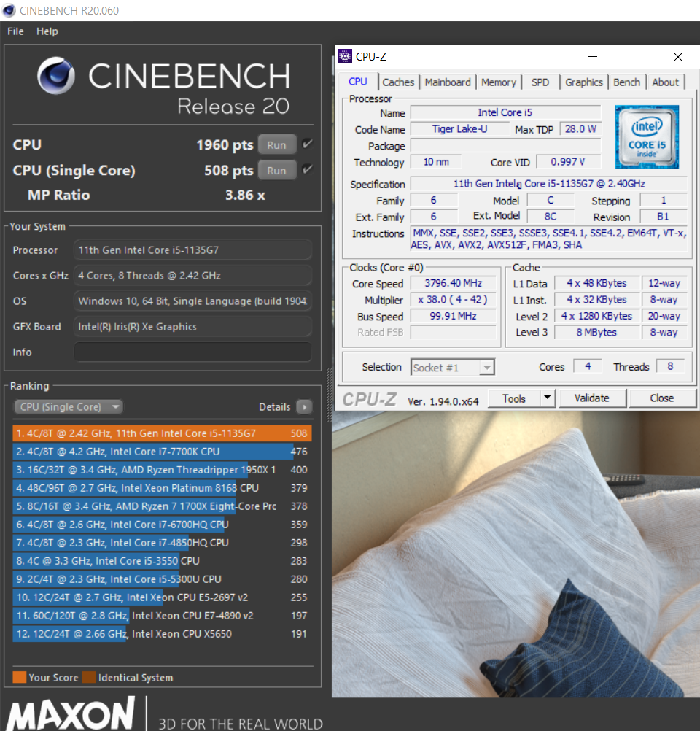The width and height of the screenshot is (700, 731).
Task: Select the Xeon X5650 ranking row
Action: (x=162, y=633)
